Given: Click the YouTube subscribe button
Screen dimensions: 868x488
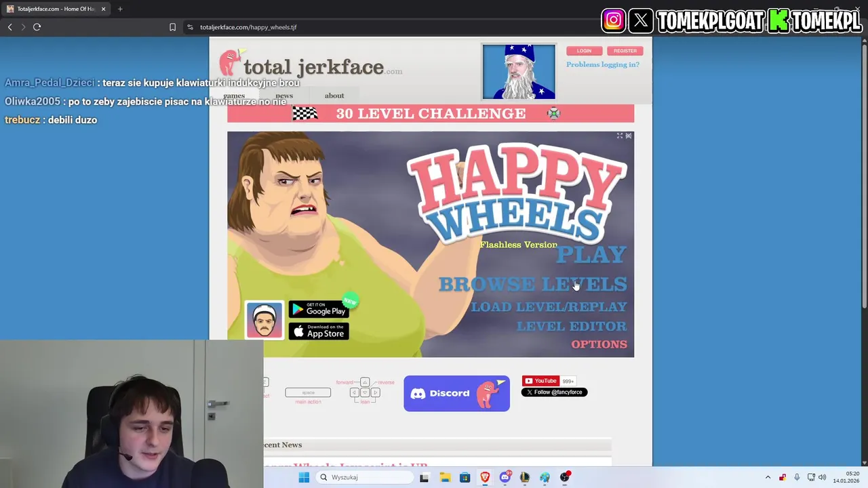Looking at the screenshot, I should click(x=540, y=381).
